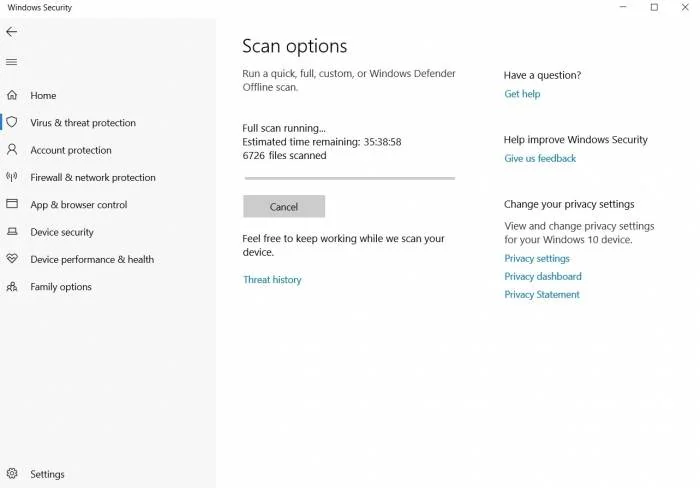This screenshot has height=488, width=700.
Task: Click 'Have a question?' heading
Action: pyautogui.click(x=542, y=75)
